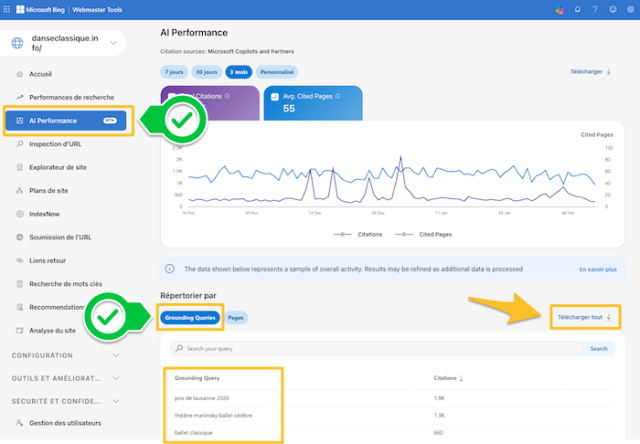The height and width of the screenshot is (444, 640).
Task: Open the En savoir plus link
Action: point(598,269)
